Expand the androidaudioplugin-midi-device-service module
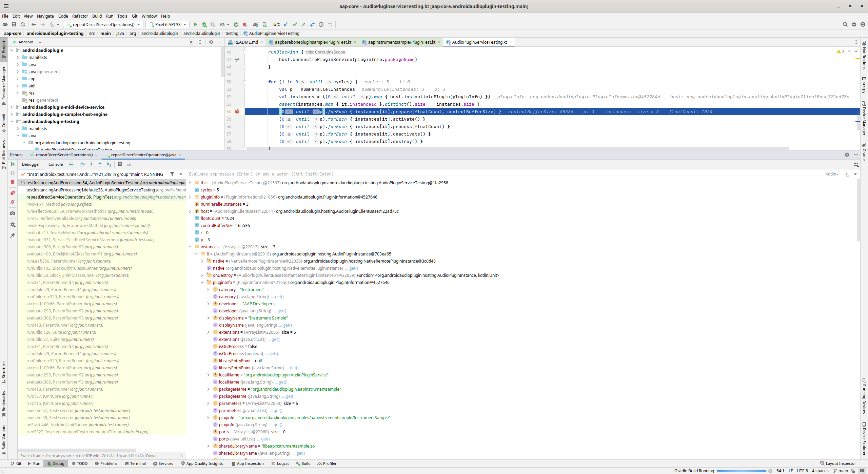 click(12, 107)
